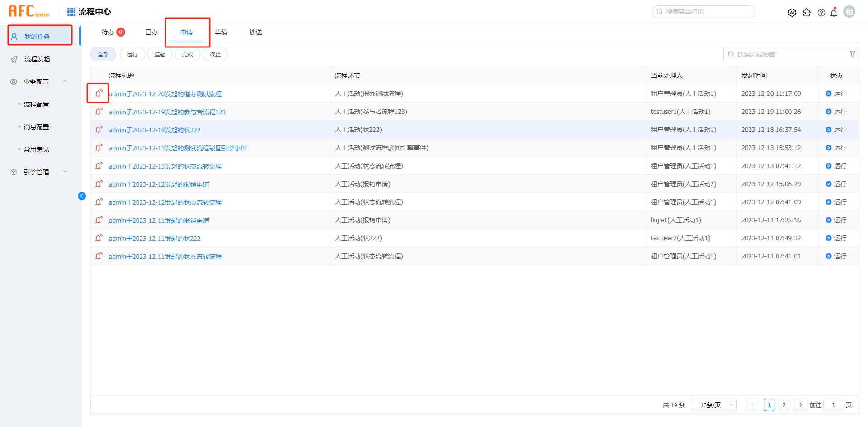Select the 完成 status filter
This screenshot has height=427, width=868.
[x=187, y=54]
